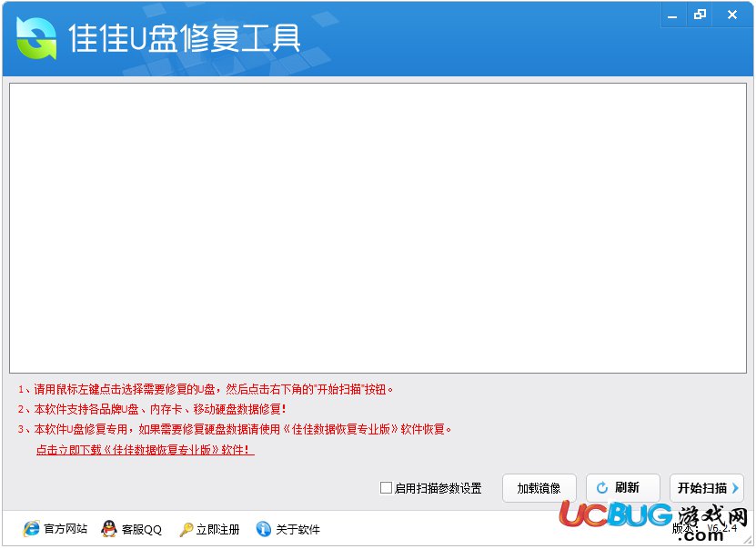The width and height of the screenshot is (756, 549).
Task: Click the 刷新 refresh button
Action: pyautogui.click(x=623, y=488)
